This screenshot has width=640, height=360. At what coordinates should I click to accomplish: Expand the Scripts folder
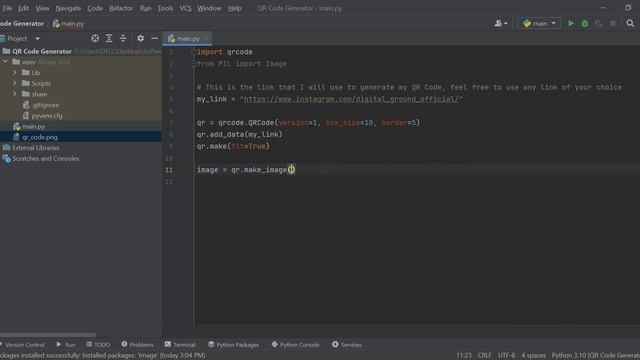(15, 83)
